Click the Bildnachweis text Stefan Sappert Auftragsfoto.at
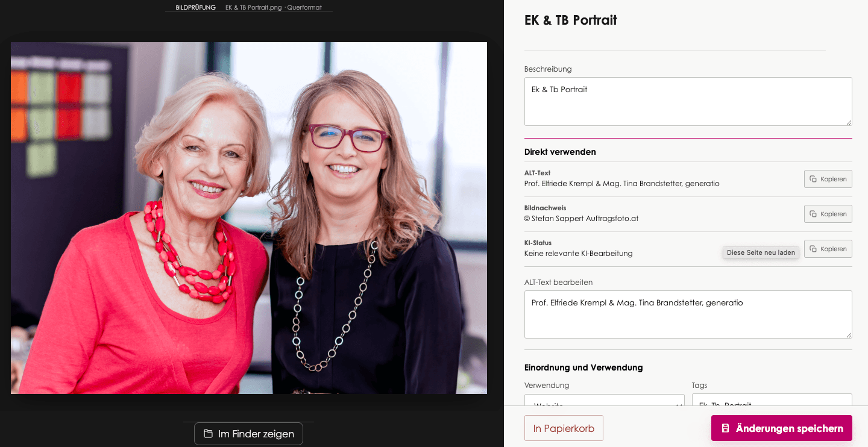Viewport: 868px width, 447px height. click(585, 219)
